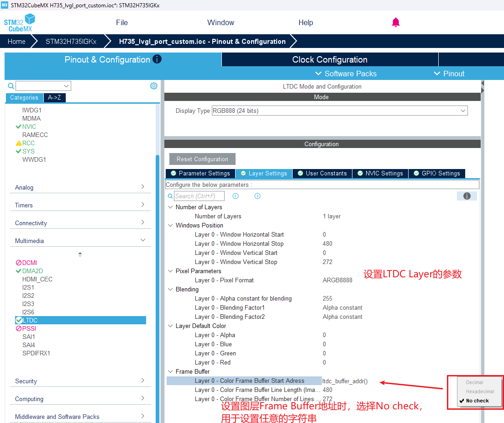
Task: Click the STM32H735IGKx breadcrumb
Action: [71, 42]
